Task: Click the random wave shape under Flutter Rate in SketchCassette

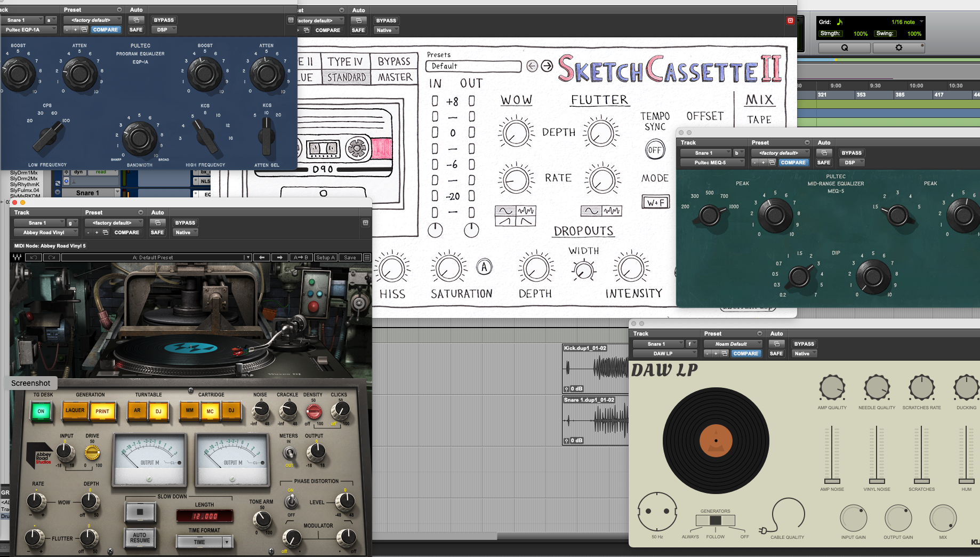Action: (x=612, y=211)
